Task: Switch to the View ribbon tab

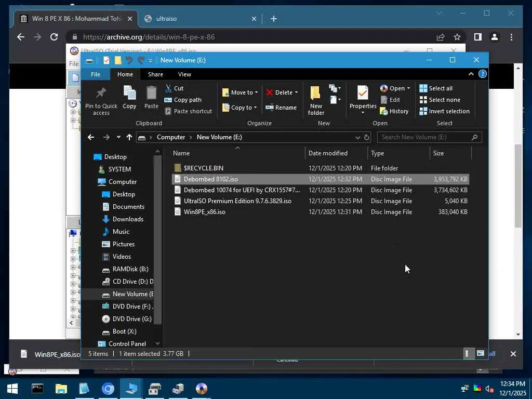Action: [184, 74]
